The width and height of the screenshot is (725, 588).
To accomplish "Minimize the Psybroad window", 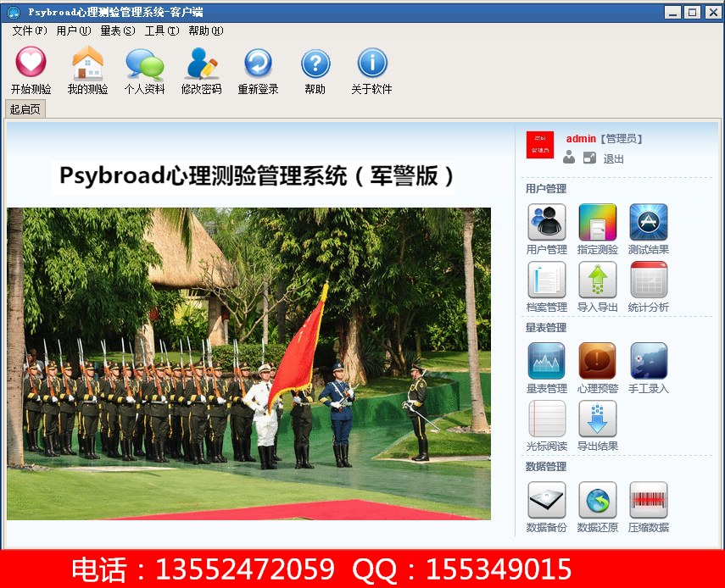I will click(672, 12).
